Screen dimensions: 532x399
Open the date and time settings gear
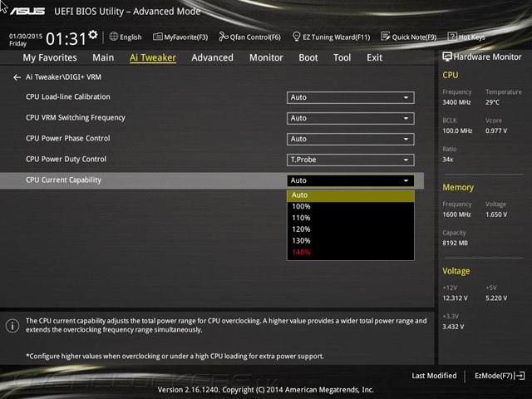92,35
